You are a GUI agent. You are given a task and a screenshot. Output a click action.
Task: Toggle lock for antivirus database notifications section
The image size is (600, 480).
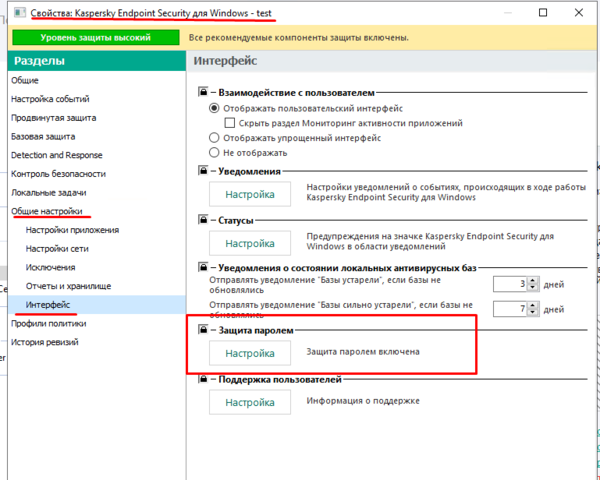pos(203,267)
